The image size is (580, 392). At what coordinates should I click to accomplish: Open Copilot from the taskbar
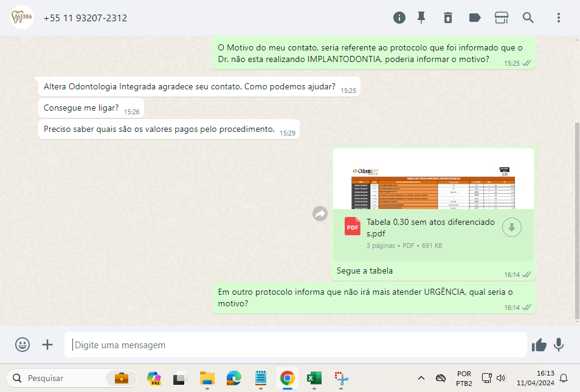click(154, 378)
